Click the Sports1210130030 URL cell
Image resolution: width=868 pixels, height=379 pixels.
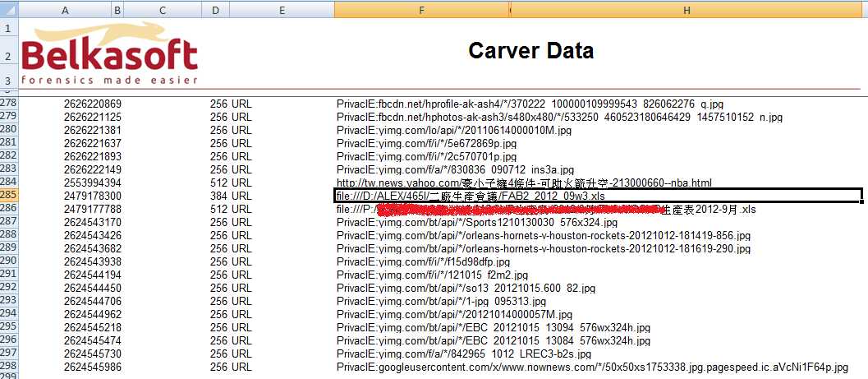(476, 223)
